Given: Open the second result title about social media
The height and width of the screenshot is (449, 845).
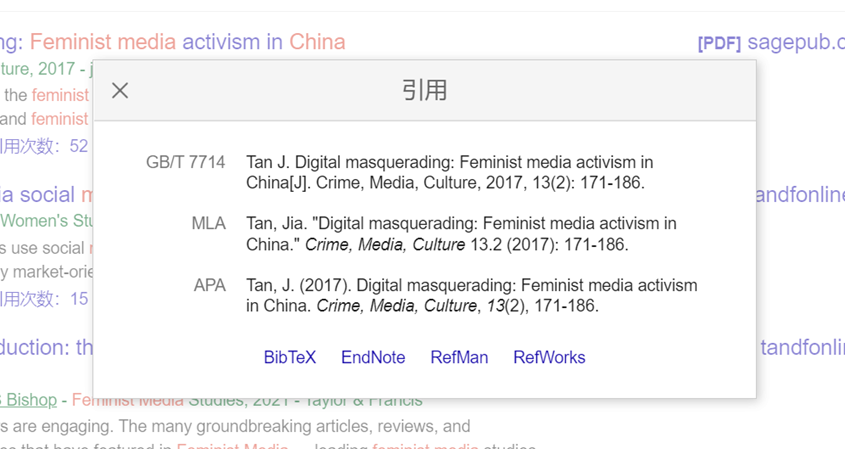Looking at the screenshot, I should point(46,195).
